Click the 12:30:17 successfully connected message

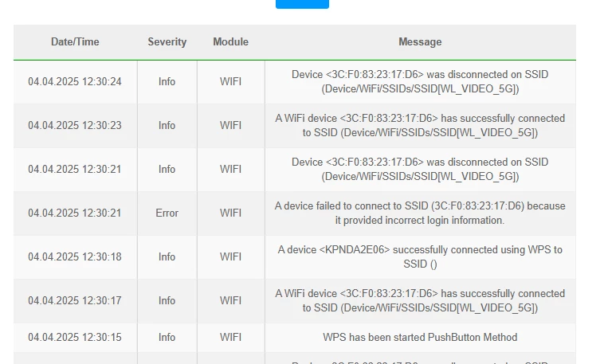(420, 300)
